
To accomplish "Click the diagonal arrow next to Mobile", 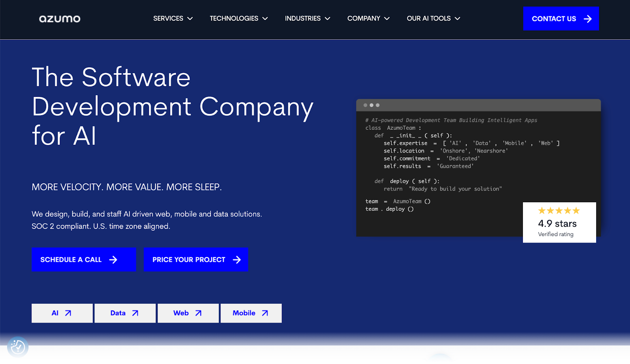I will (x=265, y=313).
